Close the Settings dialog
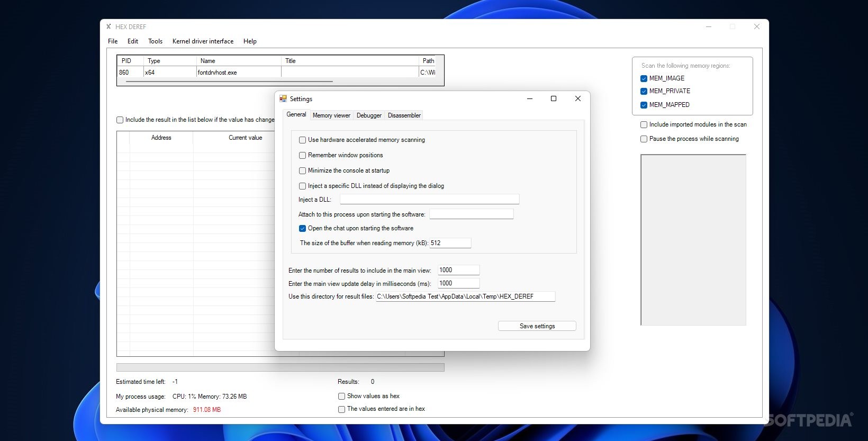Viewport: 868px width, 441px height. pyautogui.click(x=578, y=98)
